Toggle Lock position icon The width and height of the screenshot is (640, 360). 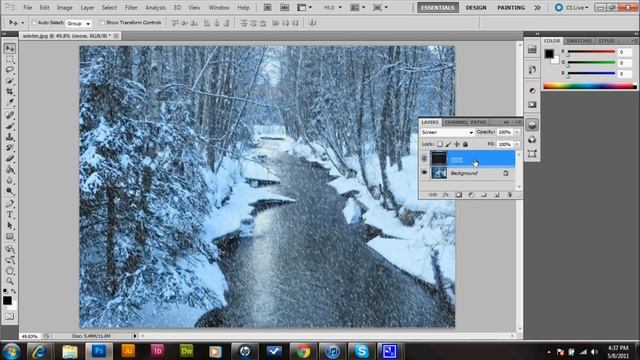click(457, 144)
